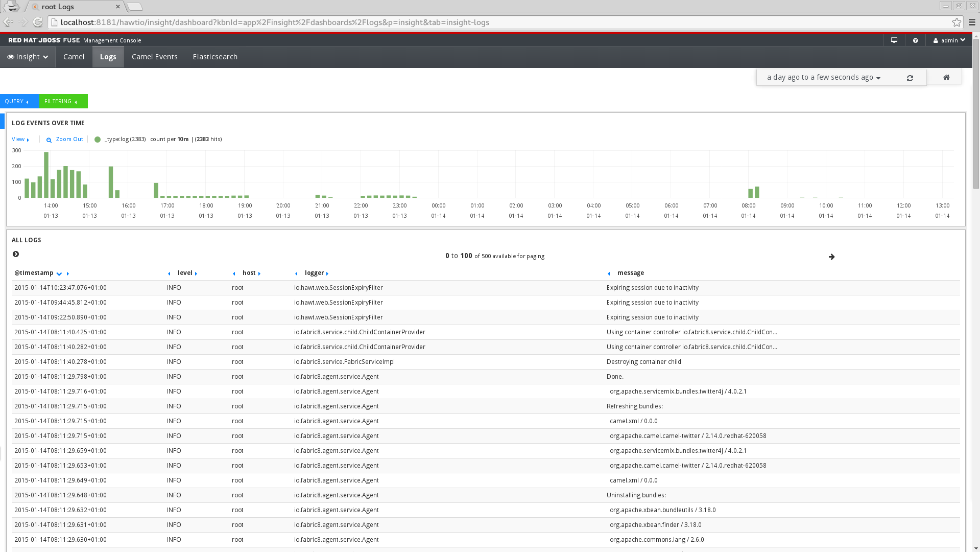This screenshot has height=552, width=980.
Task: Click the org.apache.xbean.bundleutils / 3.18.0 message
Action: (x=662, y=510)
